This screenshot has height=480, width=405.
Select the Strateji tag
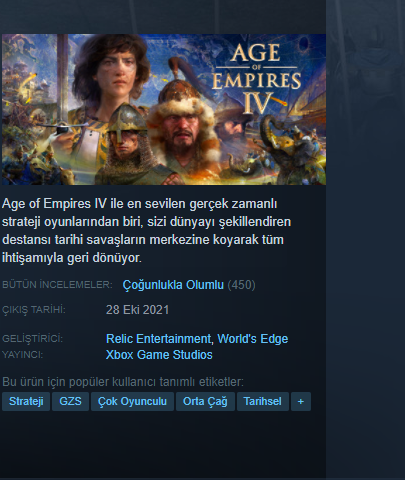coord(26,401)
